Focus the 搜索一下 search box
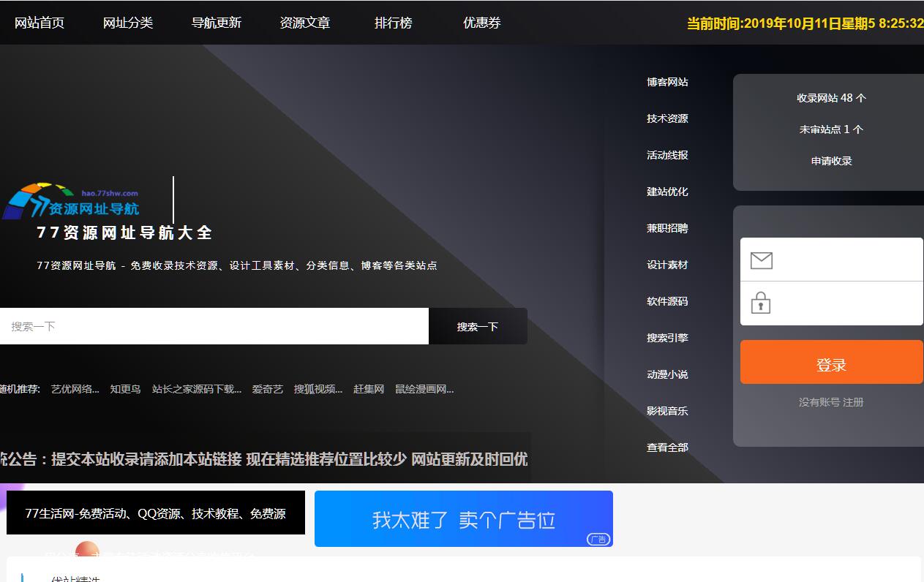924x582 pixels. (x=214, y=326)
